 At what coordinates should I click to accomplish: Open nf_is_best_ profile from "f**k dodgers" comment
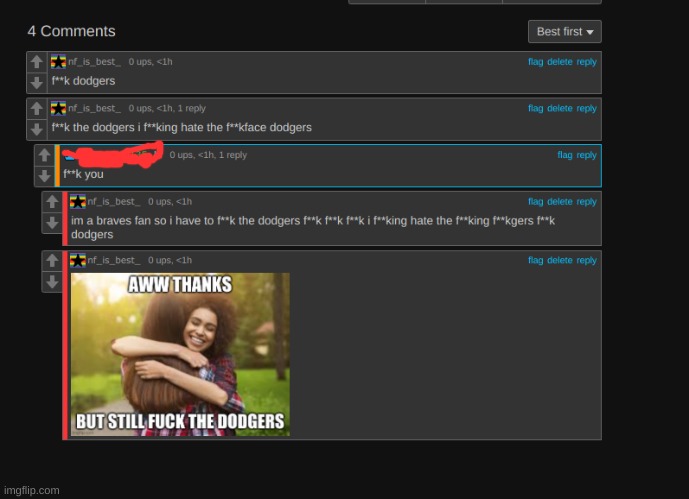click(x=94, y=62)
